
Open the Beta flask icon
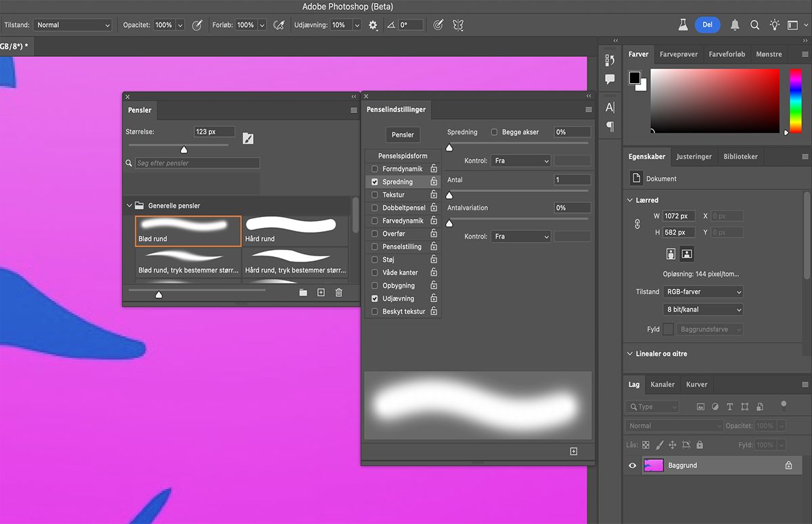(x=683, y=25)
